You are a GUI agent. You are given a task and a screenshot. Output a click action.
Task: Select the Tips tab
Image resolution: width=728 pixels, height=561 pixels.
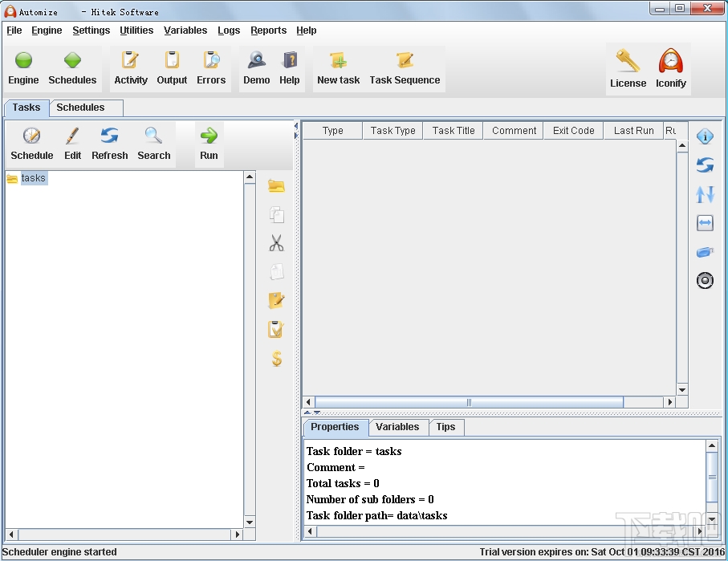pos(445,427)
